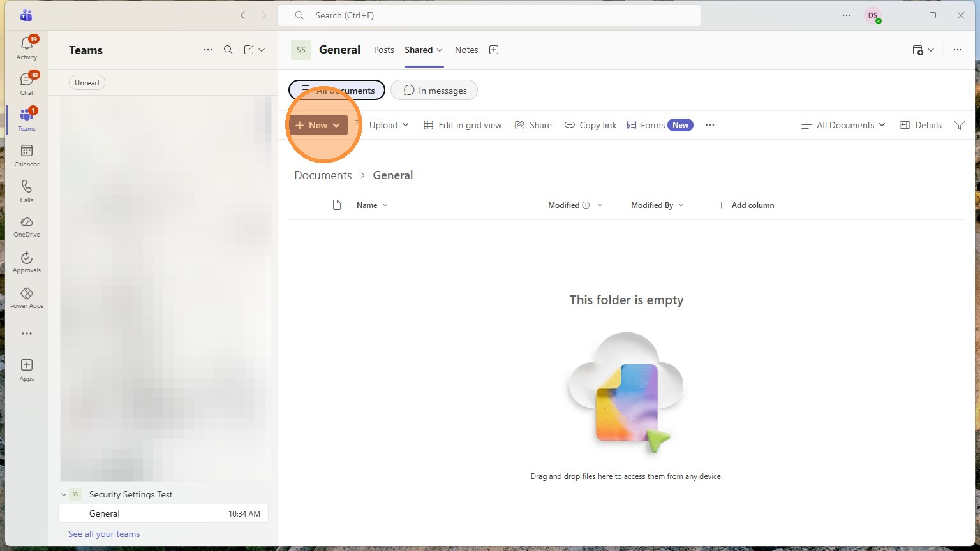This screenshot has width=980, height=551.
Task: Open the All Documents view switcher
Action: tap(843, 125)
